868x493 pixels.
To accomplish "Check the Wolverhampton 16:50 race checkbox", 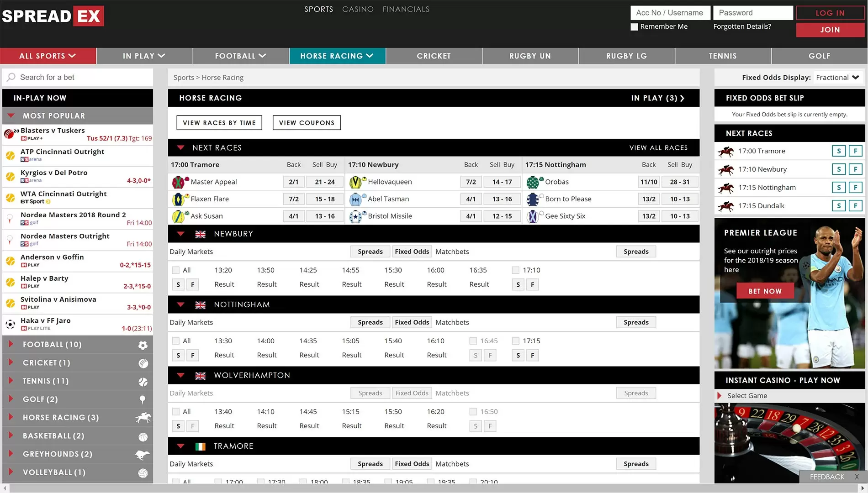I will 473,412.
